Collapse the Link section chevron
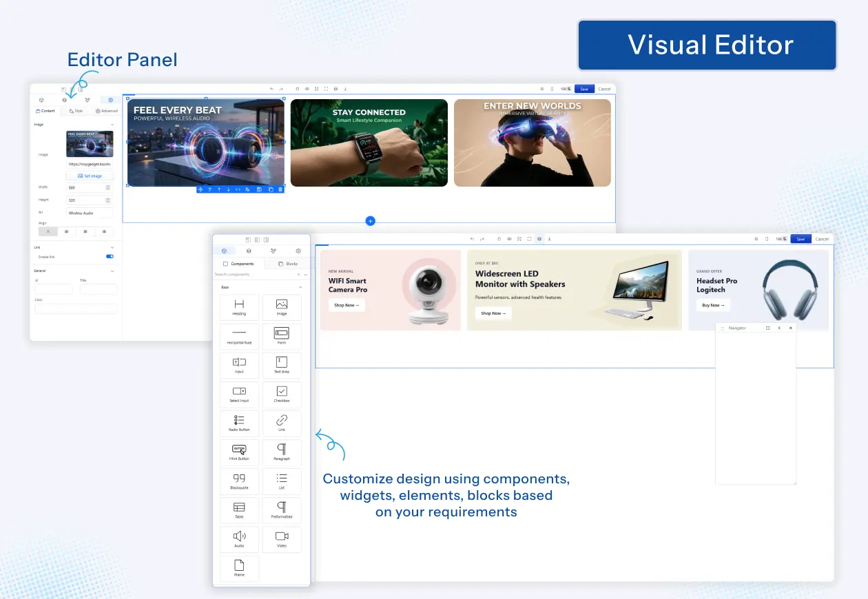868x599 pixels. (x=112, y=247)
